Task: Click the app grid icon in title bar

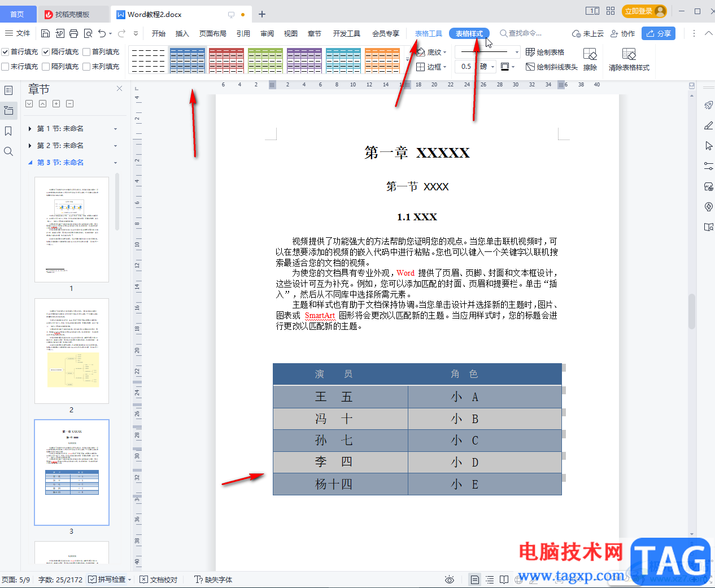Action: pyautogui.click(x=611, y=11)
